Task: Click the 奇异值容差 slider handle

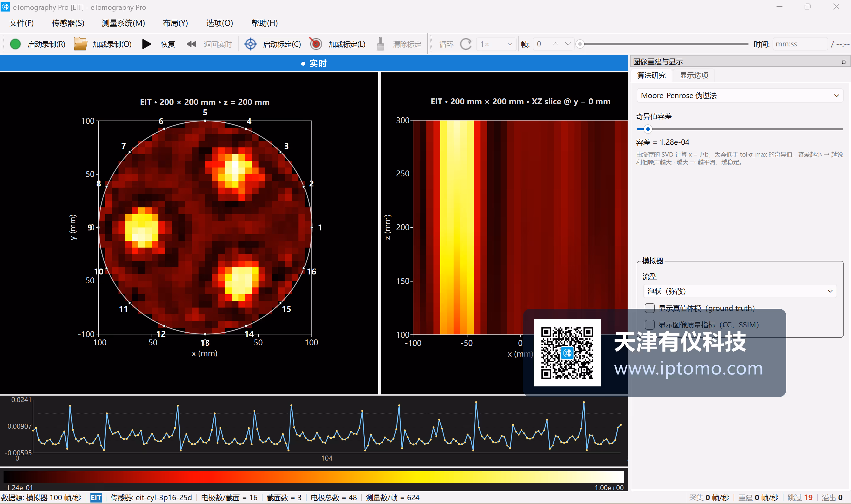Action: pyautogui.click(x=648, y=129)
